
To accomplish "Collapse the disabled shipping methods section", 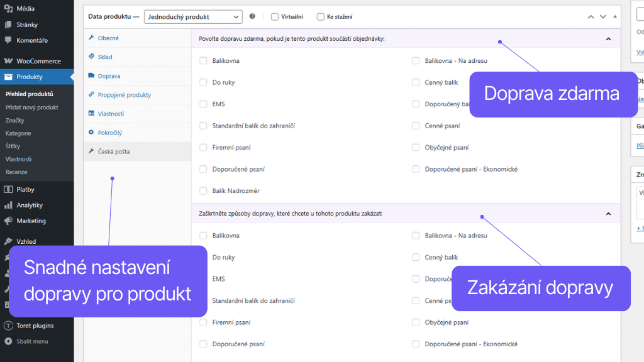I will pos(608,213).
